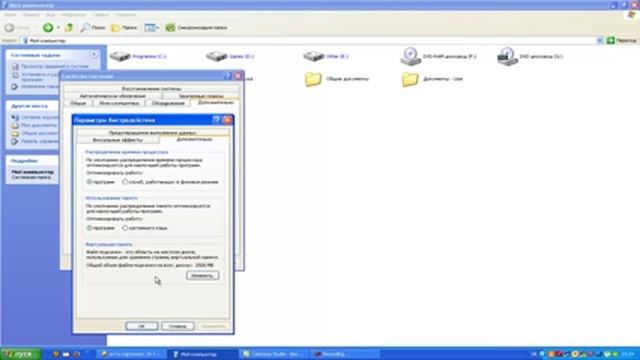The height and width of the screenshot is (360, 640).
Task: Click the green Forward arrow in Explorer toolbar
Action: (48, 27)
